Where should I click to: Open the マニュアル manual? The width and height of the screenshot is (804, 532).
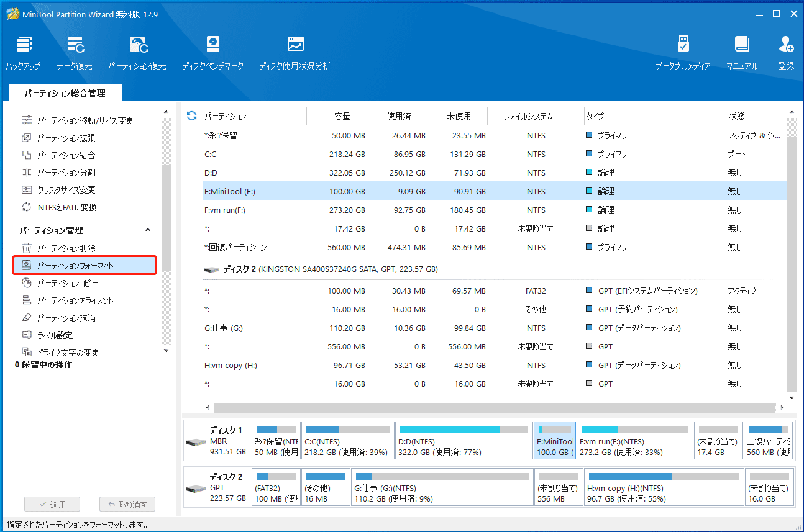click(x=742, y=53)
